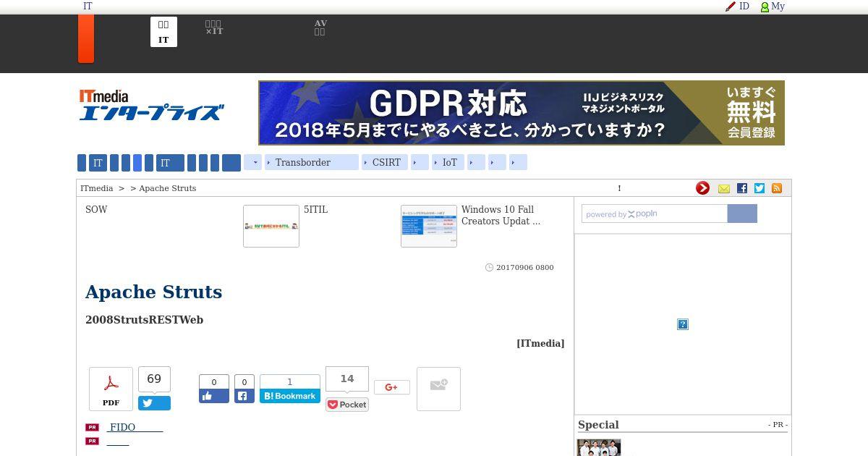The height and width of the screenshot is (456, 868).
Task: Share the article with the Twitter tweet button
Action: tap(154, 403)
